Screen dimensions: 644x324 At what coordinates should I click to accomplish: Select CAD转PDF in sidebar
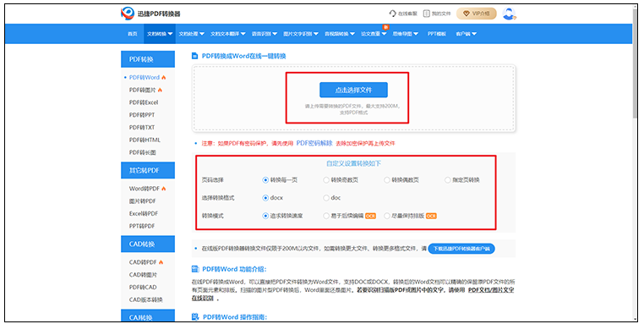tap(143, 262)
